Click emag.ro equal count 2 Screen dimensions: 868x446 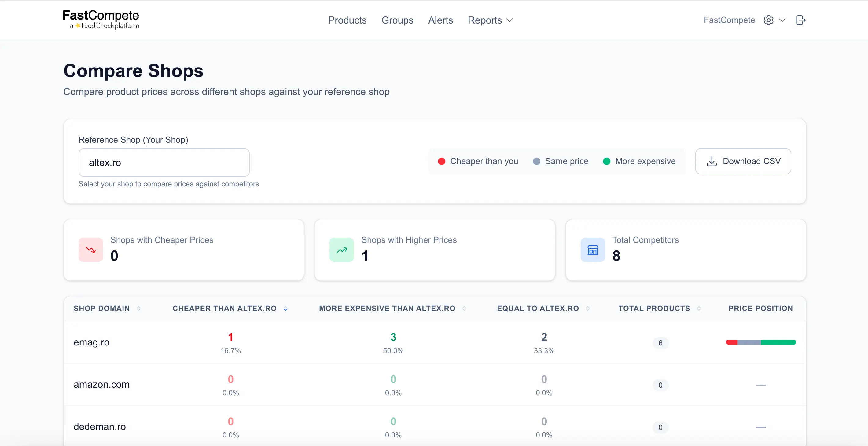point(544,337)
